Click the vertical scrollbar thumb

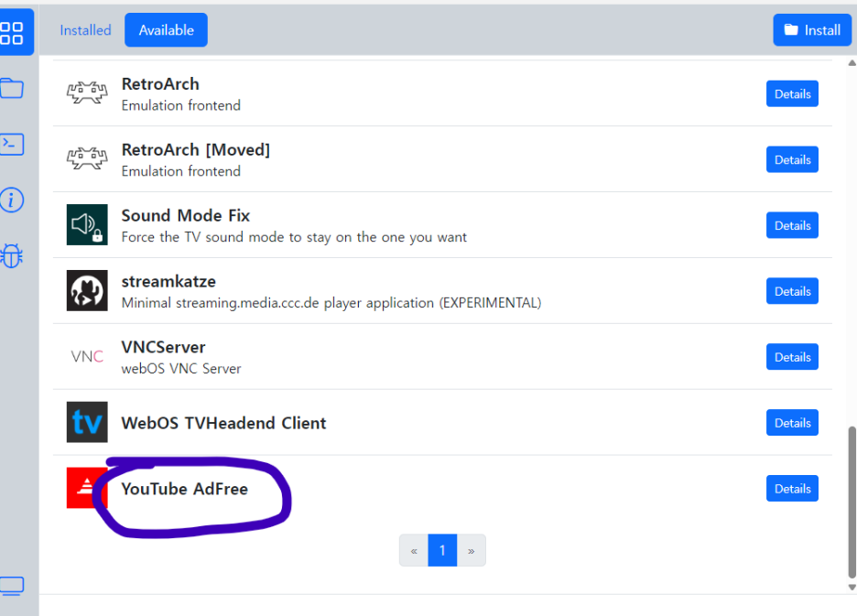point(852,502)
